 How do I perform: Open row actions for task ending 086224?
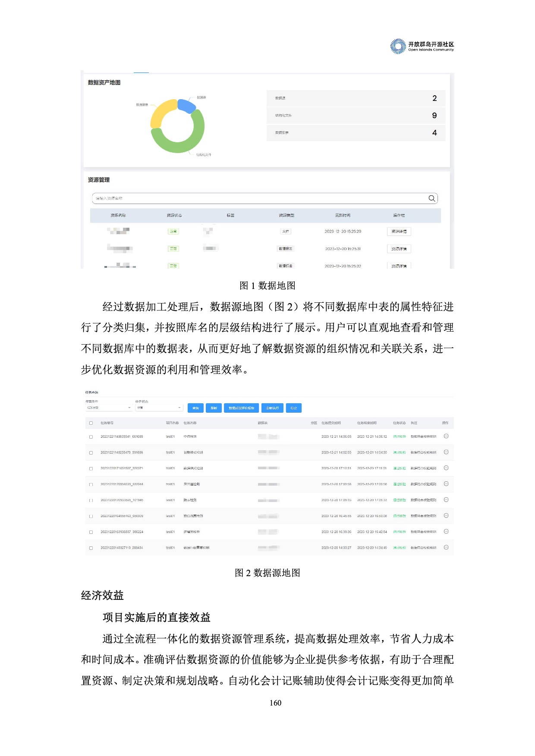click(446, 532)
